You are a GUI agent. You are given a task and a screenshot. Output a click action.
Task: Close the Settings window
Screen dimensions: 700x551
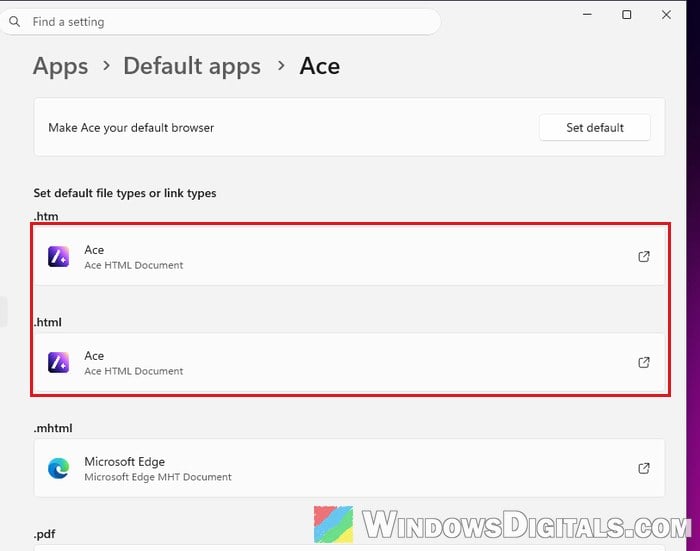666,15
